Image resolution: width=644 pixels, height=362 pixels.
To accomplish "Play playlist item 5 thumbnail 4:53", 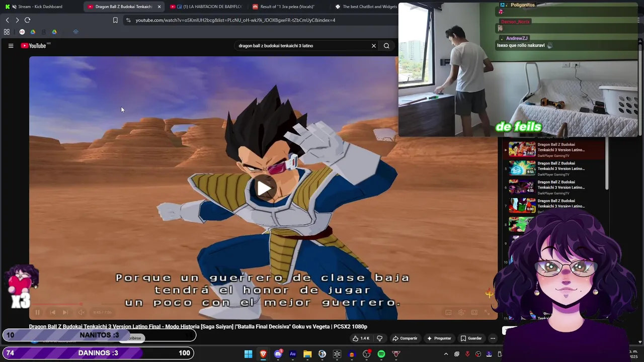I will [x=522, y=168].
